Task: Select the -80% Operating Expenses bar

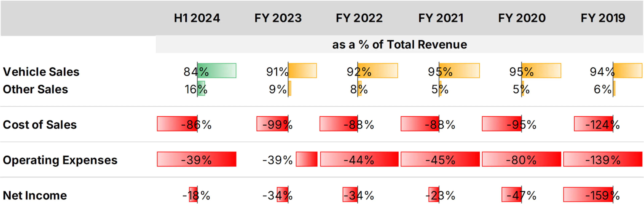Action: coord(522,159)
